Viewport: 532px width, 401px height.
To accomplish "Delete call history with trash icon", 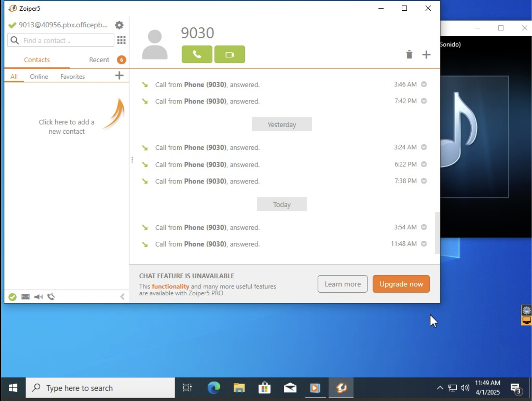I will 409,54.
